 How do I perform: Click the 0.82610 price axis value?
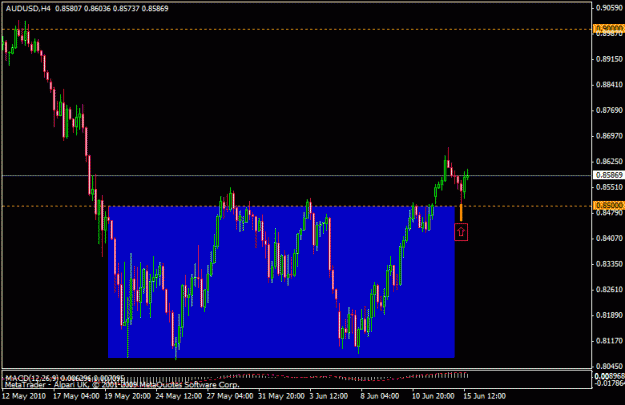609,289
